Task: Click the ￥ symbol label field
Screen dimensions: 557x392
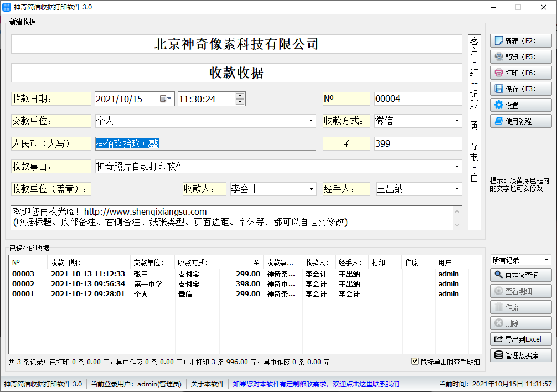Action: [x=347, y=143]
